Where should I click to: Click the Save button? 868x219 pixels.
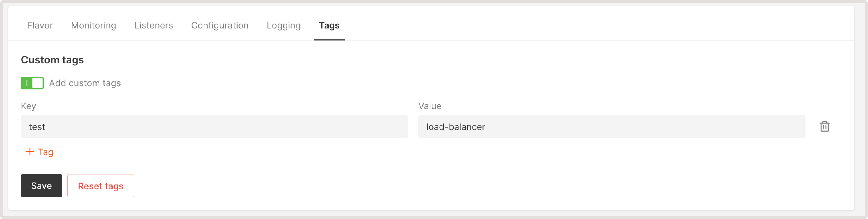click(41, 186)
